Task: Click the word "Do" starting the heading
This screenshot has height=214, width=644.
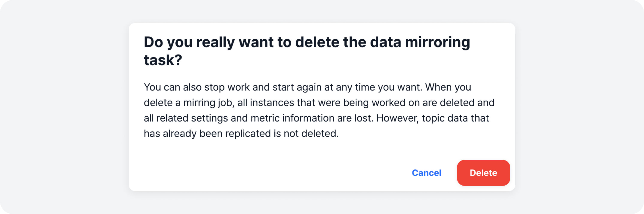Action: point(153,42)
